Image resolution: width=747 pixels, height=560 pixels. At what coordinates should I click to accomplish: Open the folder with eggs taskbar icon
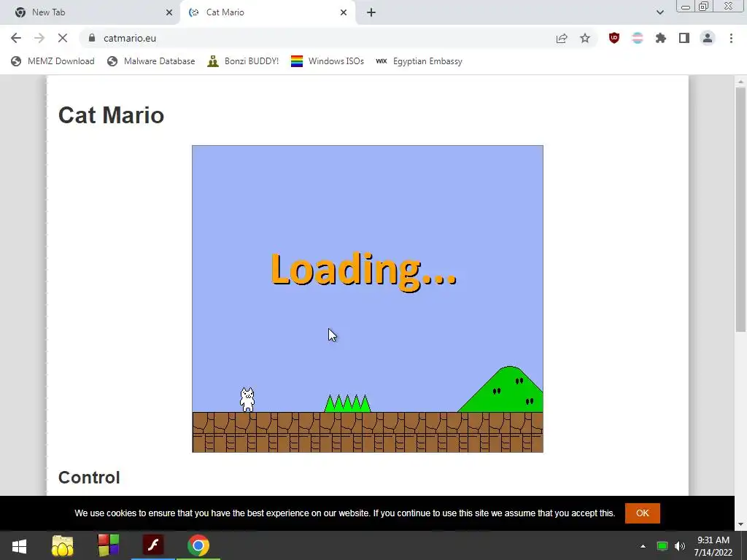click(x=63, y=545)
